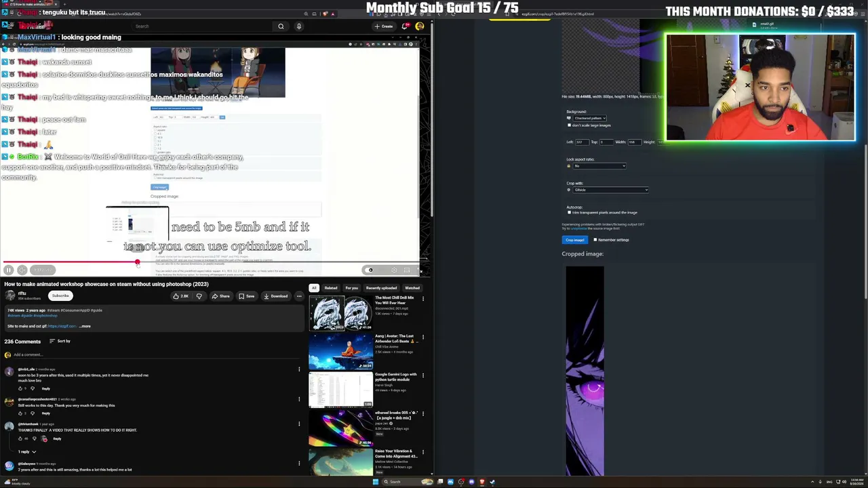Save the video to a playlist
The image size is (868, 488).
click(x=246, y=296)
